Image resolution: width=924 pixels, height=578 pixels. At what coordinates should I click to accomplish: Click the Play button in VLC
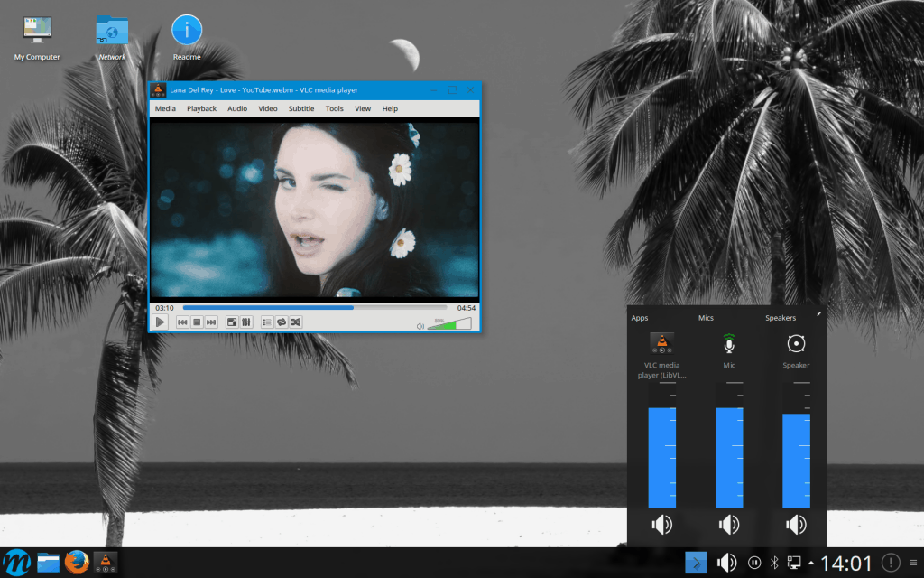[160, 322]
